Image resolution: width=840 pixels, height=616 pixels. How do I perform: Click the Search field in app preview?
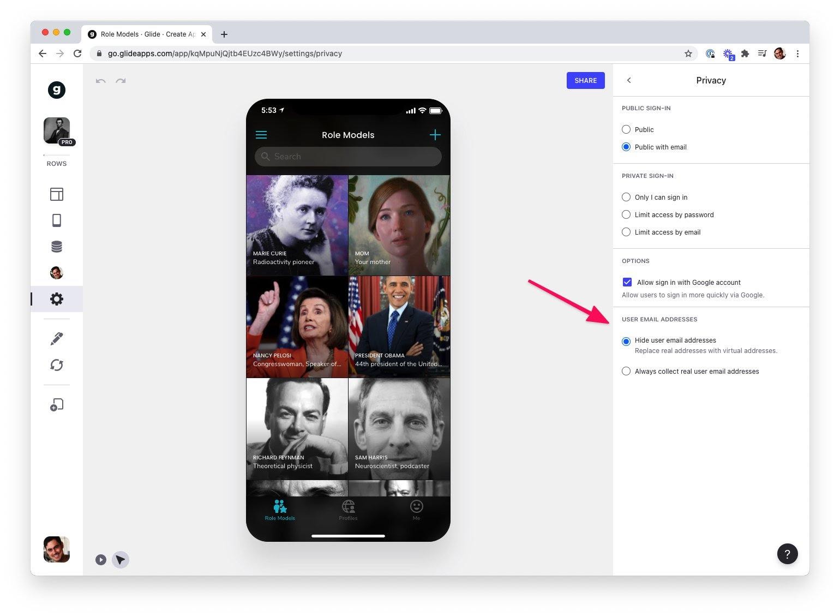pyautogui.click(x=348, y=157)
